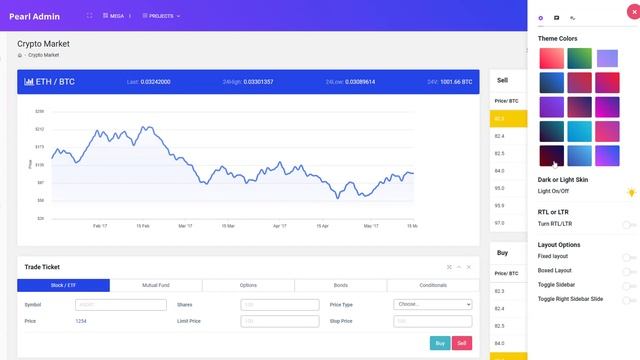Toggle the Turn RTL/LTR switch

(629, 224)
